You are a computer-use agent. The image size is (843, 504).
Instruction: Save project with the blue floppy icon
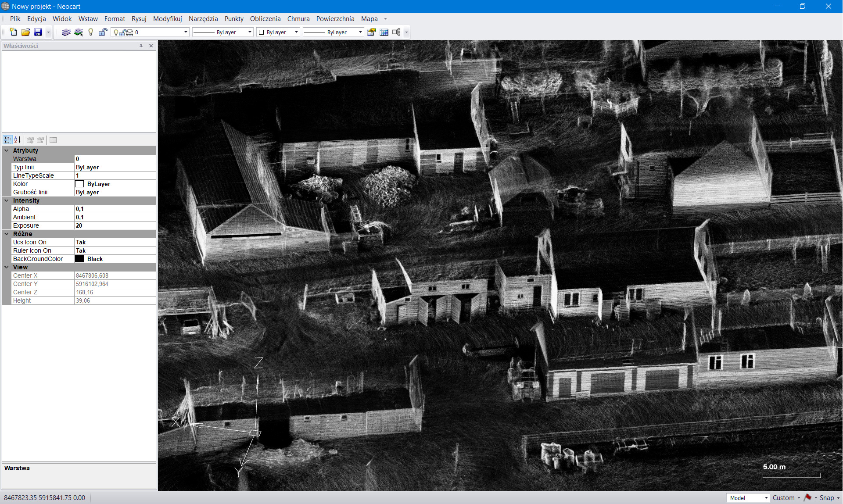point(38,32)
